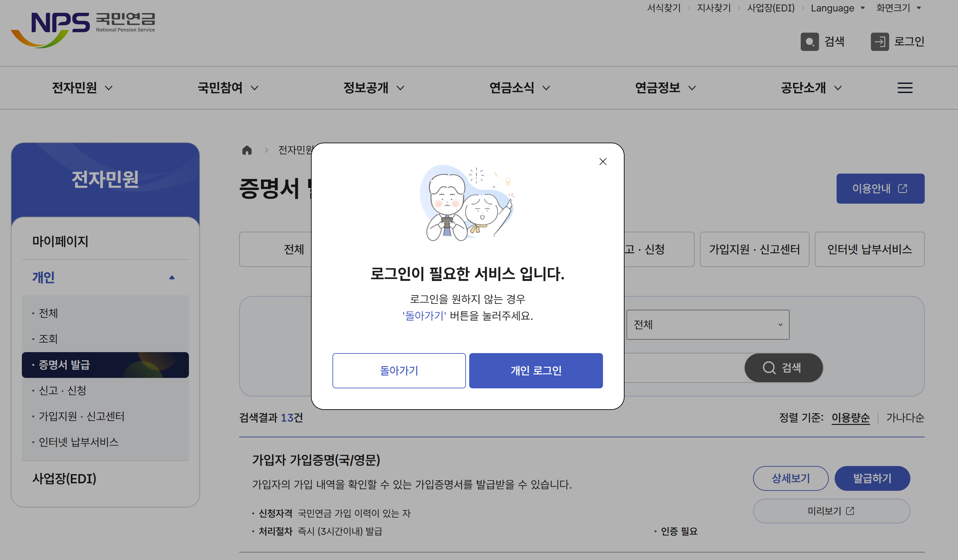The width and height of the screenshot is (958, 560).
Task: Click 상세보기 for 가입자 가입증명
Action: (x=790, y=478)
